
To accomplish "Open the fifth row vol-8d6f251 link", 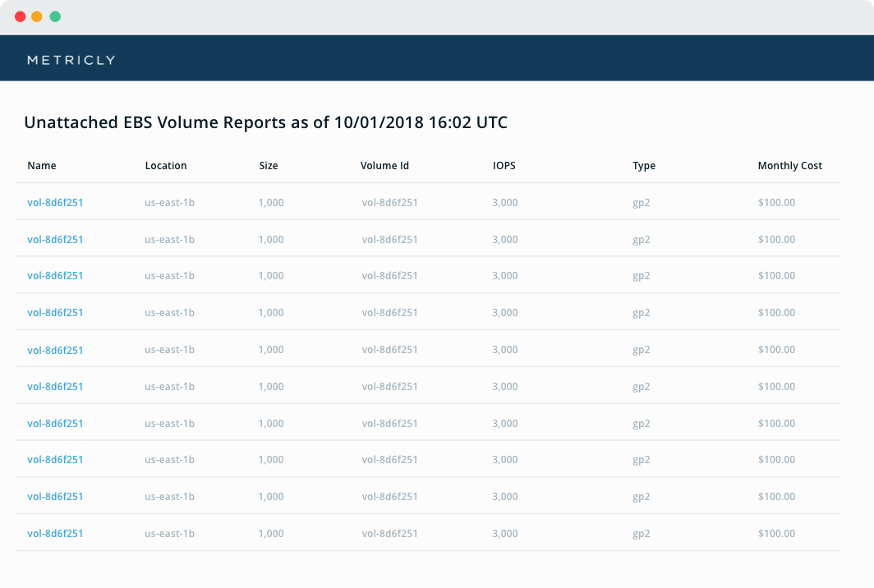I will pyautogui.click(x=55, y=350).
